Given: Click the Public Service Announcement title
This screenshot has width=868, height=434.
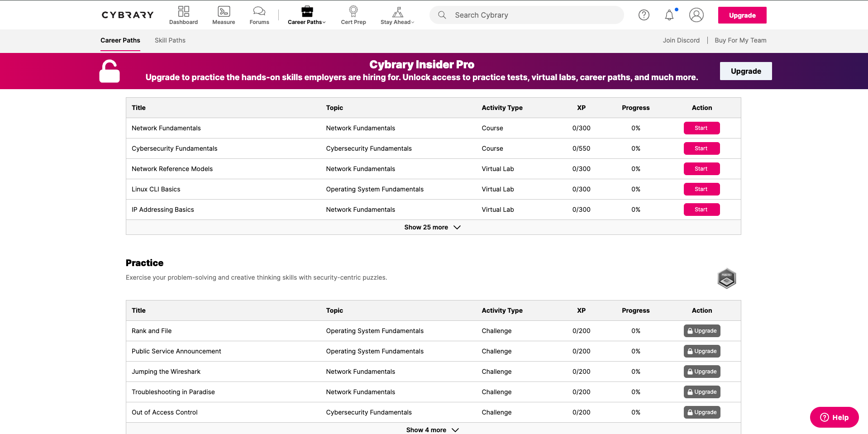Looking at the screenshot, I should point(176,351).
